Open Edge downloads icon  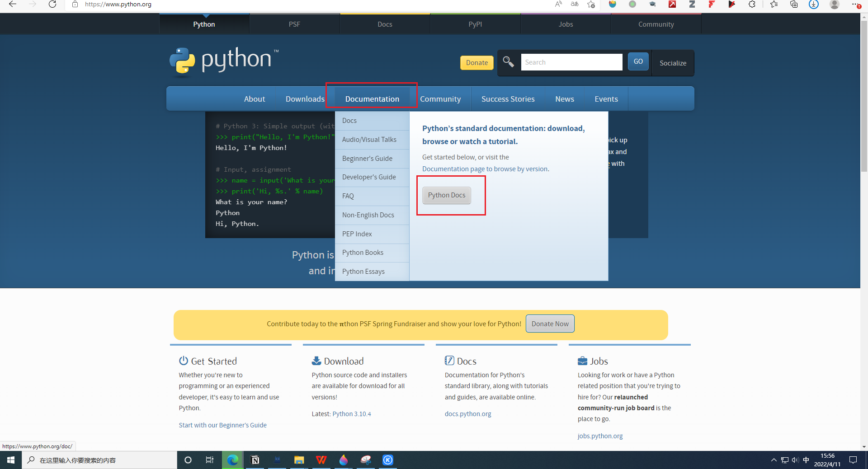[813, 5]
